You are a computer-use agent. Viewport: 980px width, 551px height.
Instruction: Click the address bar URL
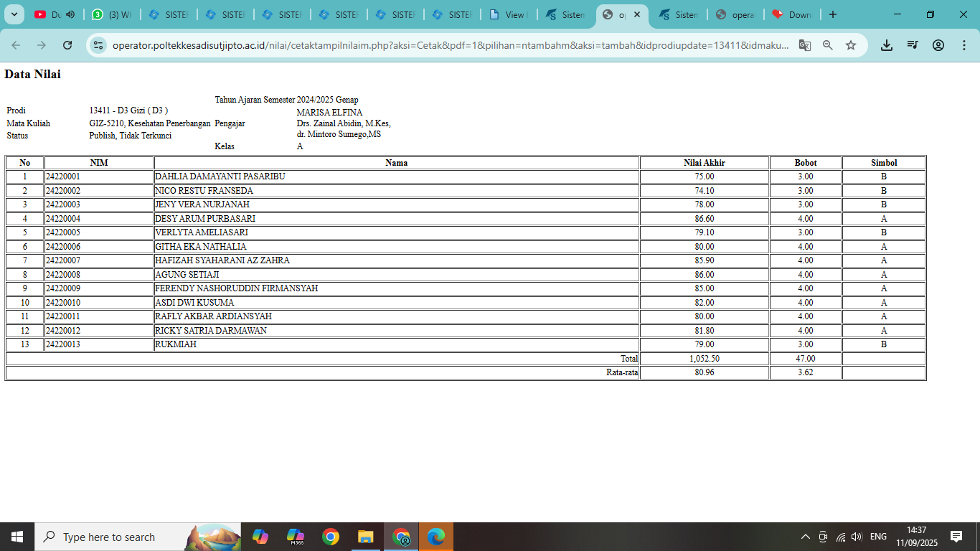[x=451, y=45]
